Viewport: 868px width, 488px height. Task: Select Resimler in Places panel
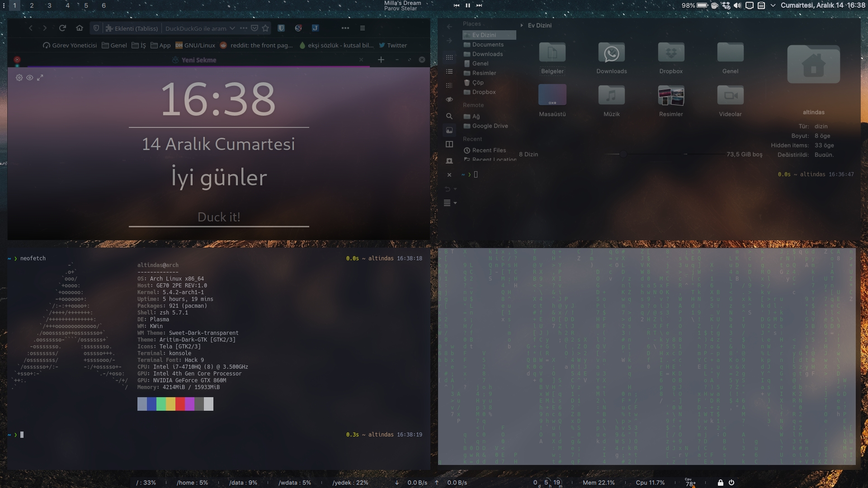tap(489, 73)
